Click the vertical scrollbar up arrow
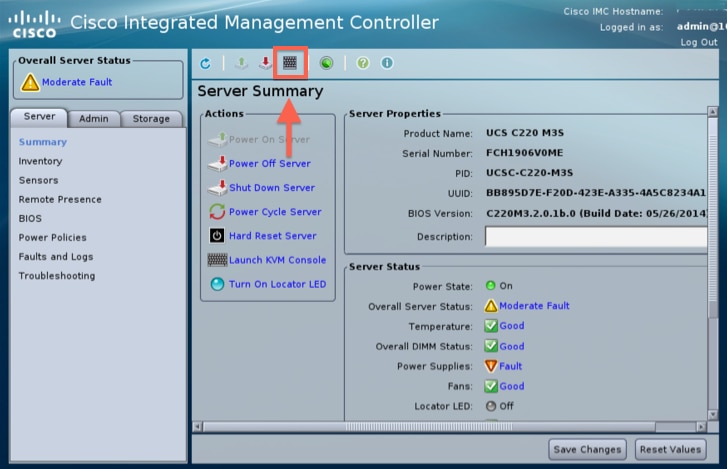Viewport: 727px width, 469px height. point(713,111)
